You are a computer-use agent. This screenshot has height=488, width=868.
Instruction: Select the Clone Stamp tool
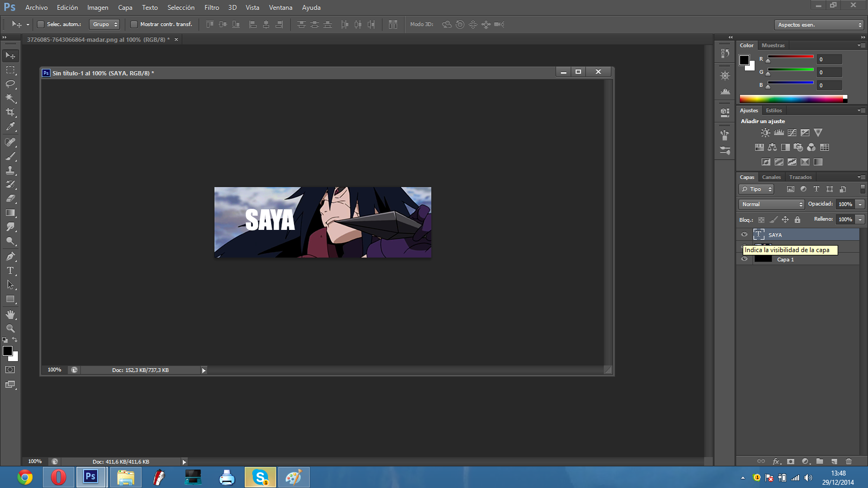[x=10, y=170]
